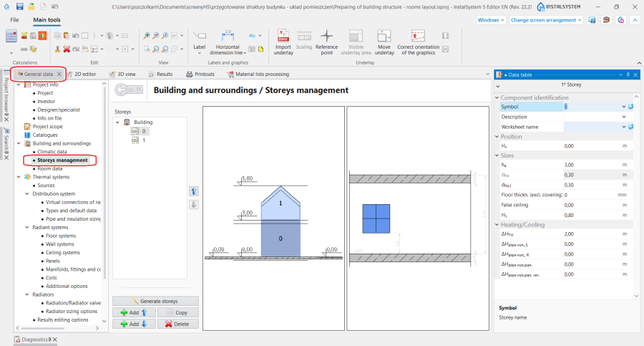Viewport: 644px width, 346px height.
Task: Collapse Building and surroundings node
Action: [19, 143]
